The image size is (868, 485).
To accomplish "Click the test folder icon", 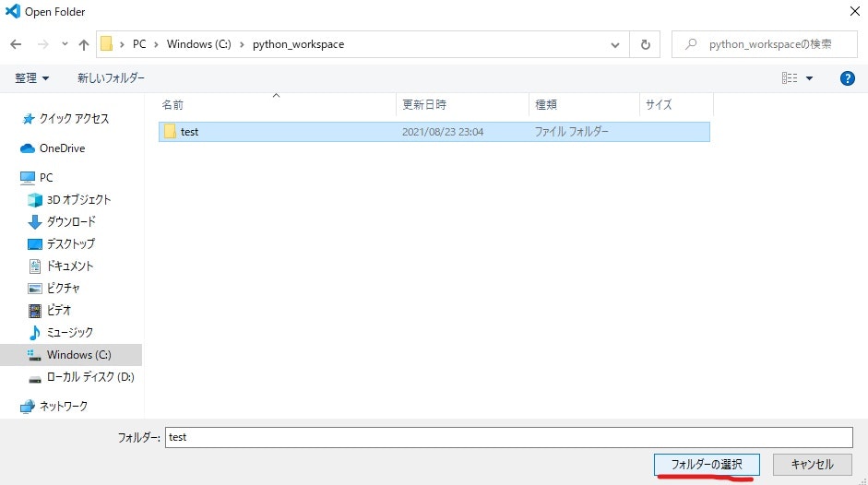I will tap(170, 132).
